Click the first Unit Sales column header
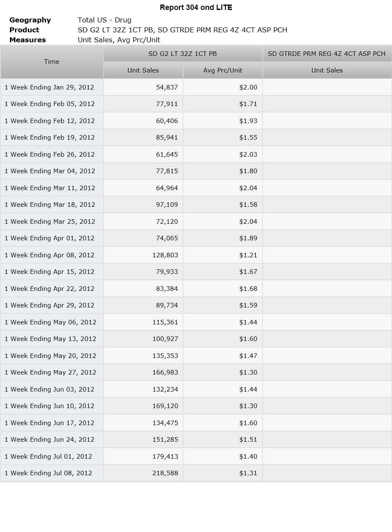392x532 pixels. 143,70
